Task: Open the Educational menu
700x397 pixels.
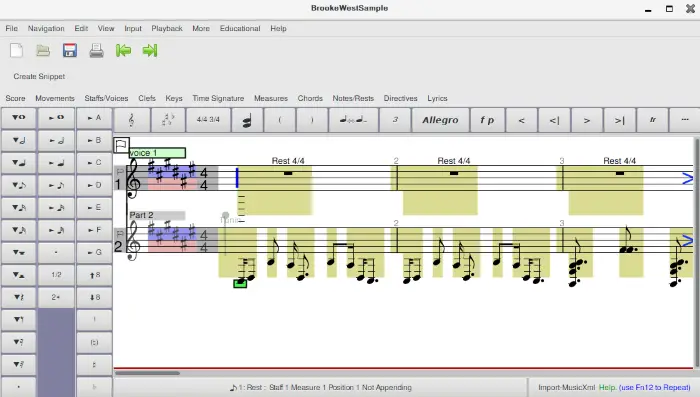Action: [240, 28]
